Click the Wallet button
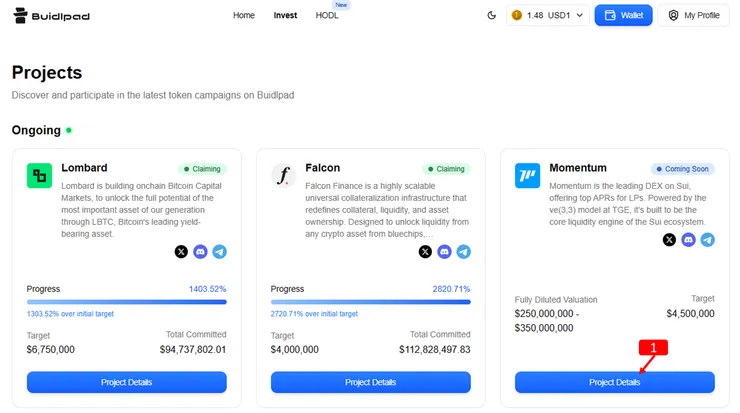Screen dimensions: 740x413 tap(623, 16)
